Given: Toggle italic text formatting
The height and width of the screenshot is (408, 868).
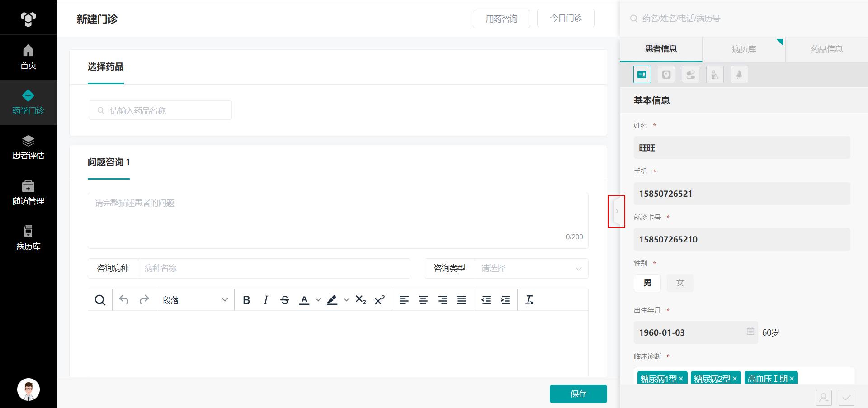Looking at the screenshot, I should click(266, 300).
